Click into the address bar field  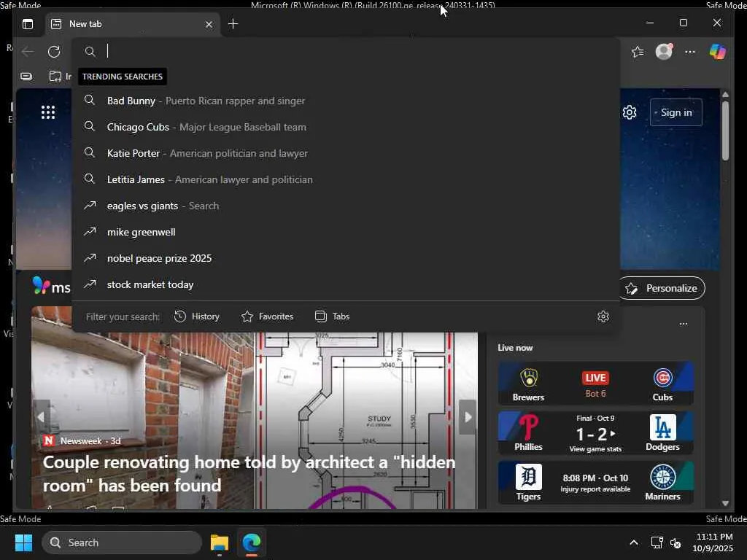(346, 51)
